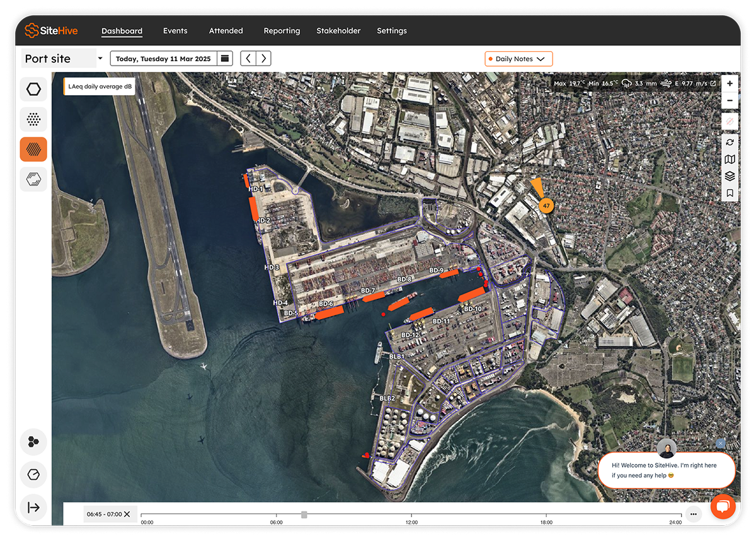Clear the 06:45 - 07:00 time selection
The height and width of the screenshot is (541, 756).
click(127, 514)
